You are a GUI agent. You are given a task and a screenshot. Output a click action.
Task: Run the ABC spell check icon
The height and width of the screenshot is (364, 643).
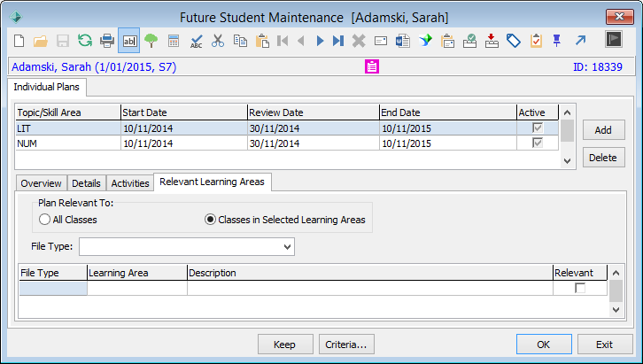point(196,41)
